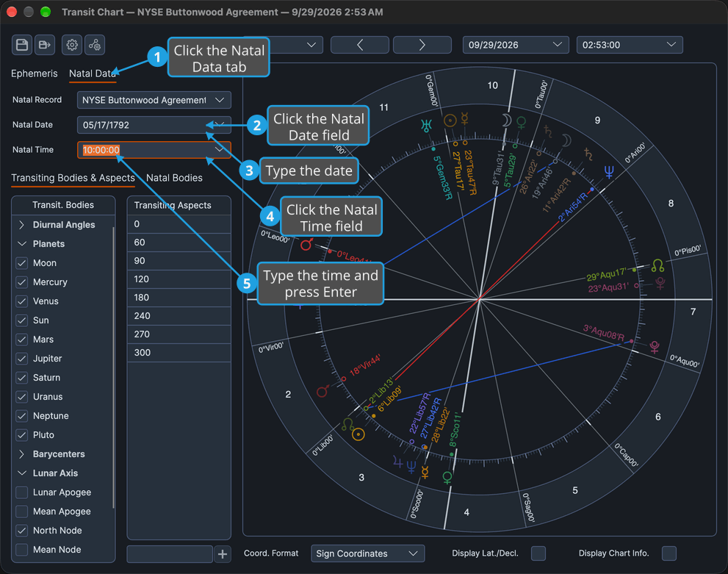Click the green macOS zoom button

[46, 12]
